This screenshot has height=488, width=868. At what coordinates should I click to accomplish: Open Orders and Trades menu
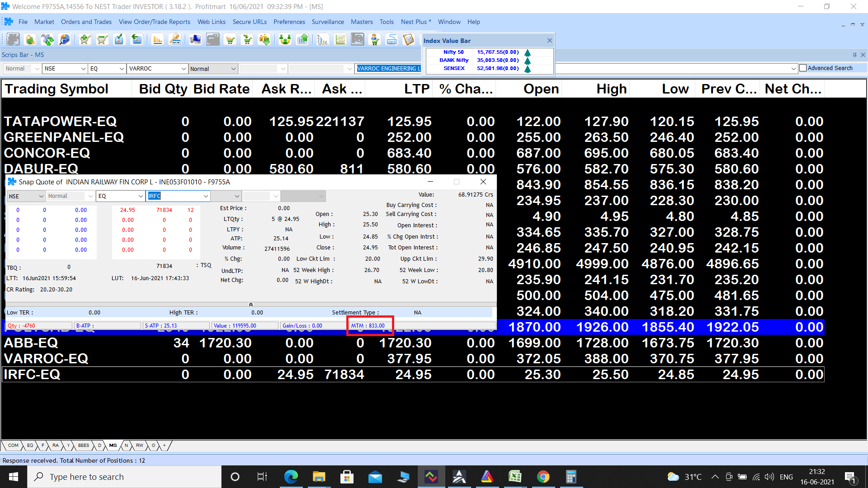tap(86, 22)
